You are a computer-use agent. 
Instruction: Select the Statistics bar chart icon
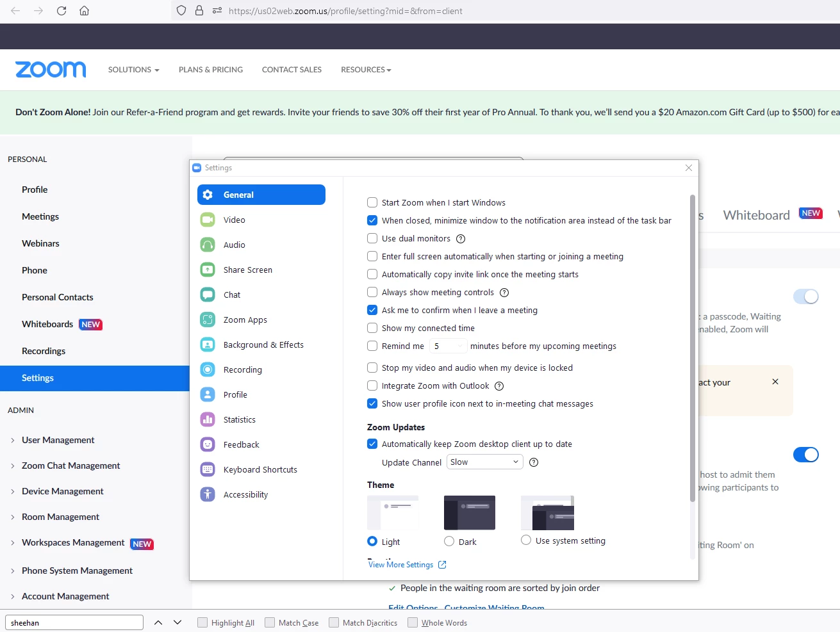(x=208, y=419)
